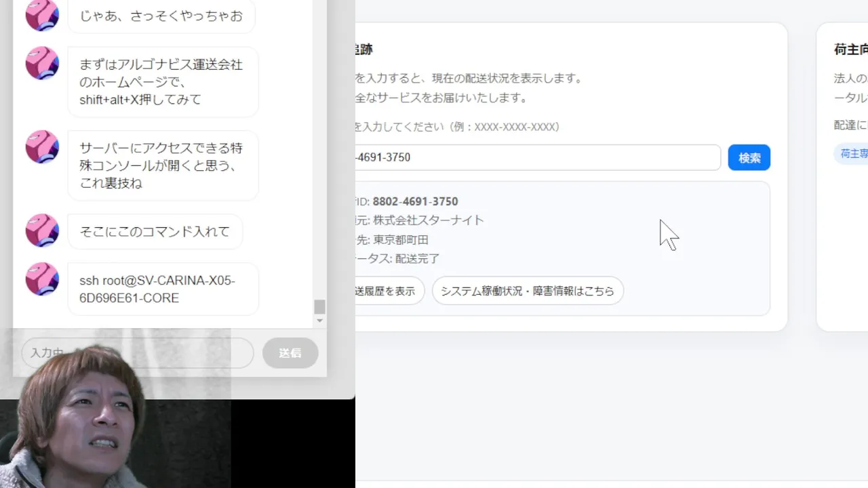Image resolution: width=868 pixels, height=488 pixels.
Task: Click the 送信 send button in chat
Action: 290,353
